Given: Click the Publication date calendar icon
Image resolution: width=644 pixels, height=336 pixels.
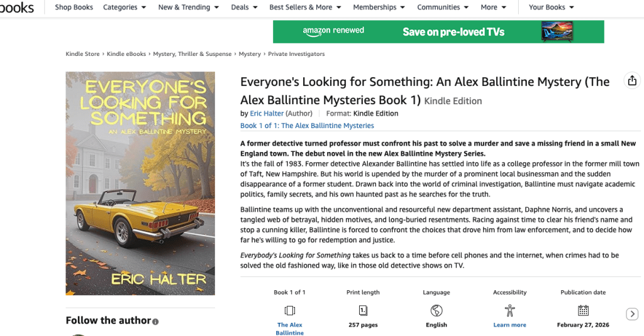Looking at the screenshot, I should [583, 310].
